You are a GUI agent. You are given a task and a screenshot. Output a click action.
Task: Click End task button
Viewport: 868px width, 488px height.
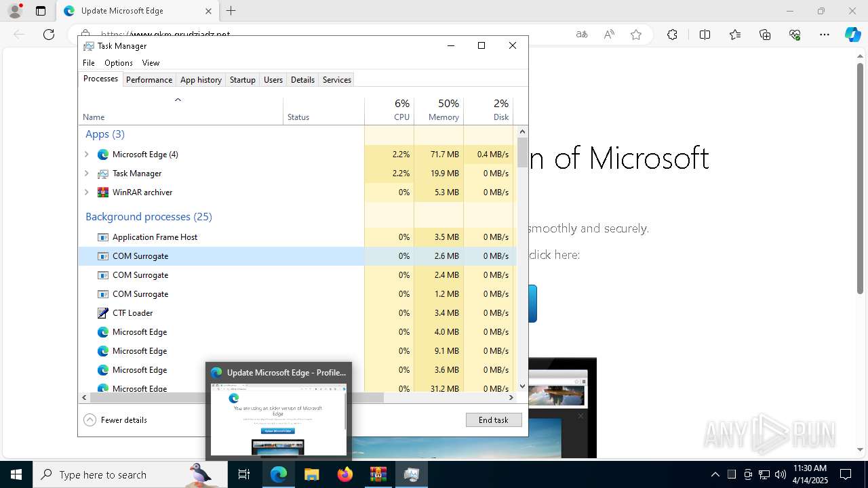[x=494, y=420]
